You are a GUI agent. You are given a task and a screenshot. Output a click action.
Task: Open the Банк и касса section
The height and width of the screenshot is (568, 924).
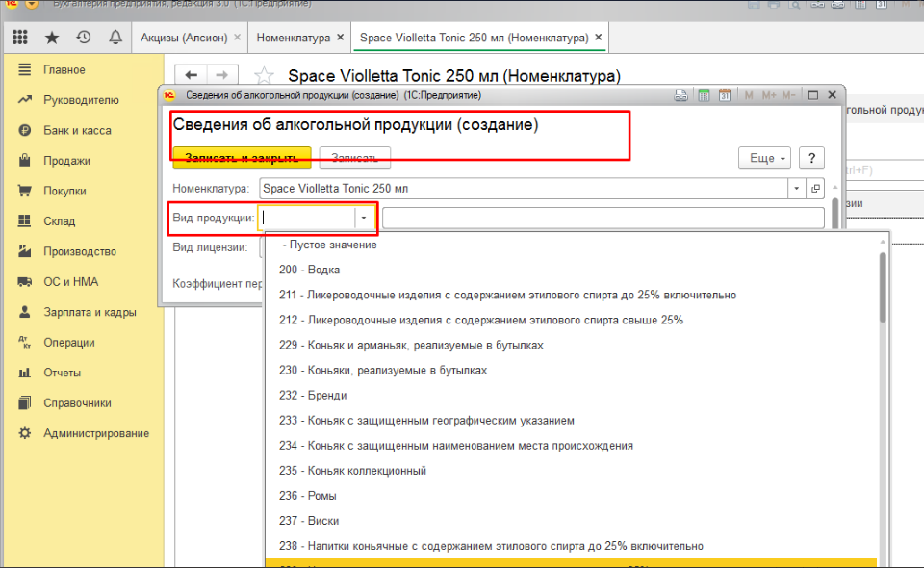(77, 130)
